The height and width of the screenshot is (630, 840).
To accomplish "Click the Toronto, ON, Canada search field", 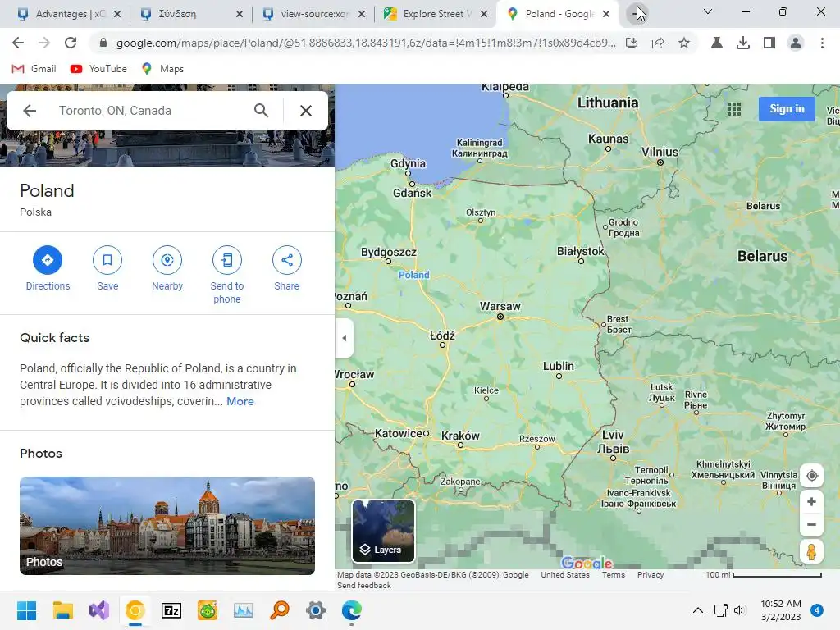I will click(150, 111).
